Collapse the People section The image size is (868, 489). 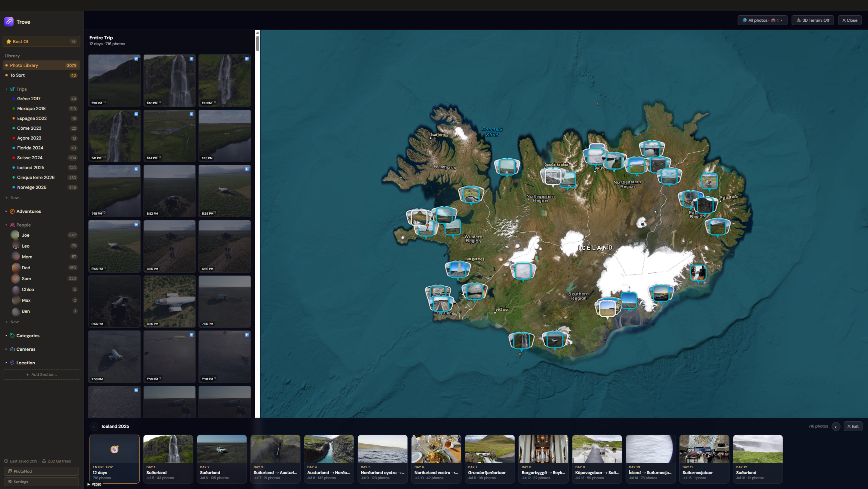6,225
